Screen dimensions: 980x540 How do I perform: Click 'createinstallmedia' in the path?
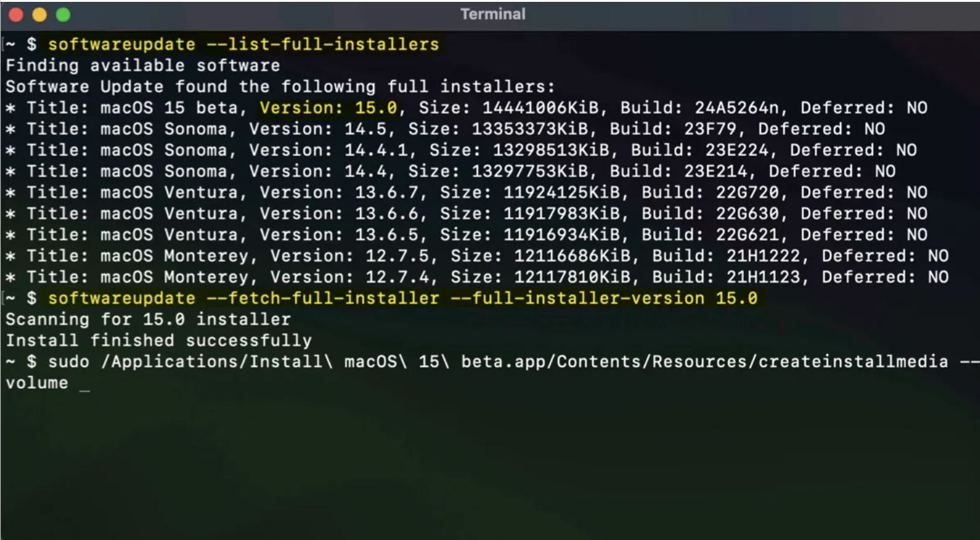pos(854,361)
